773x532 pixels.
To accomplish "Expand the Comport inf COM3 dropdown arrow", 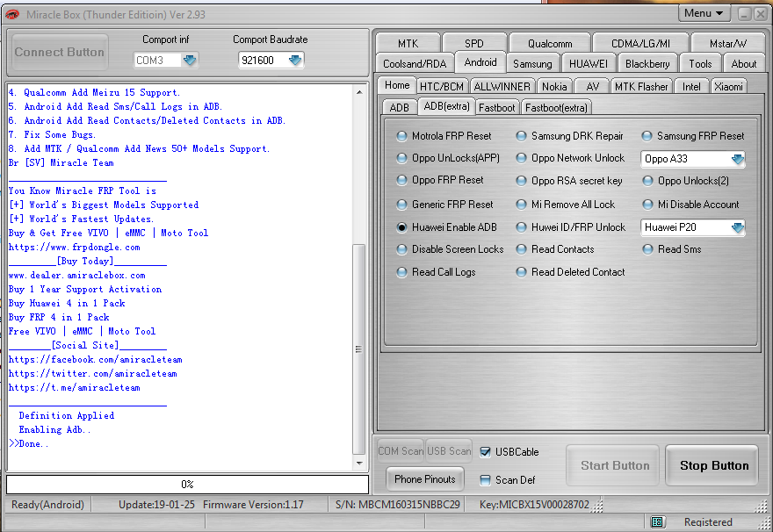I will click(x=190, y=60).
